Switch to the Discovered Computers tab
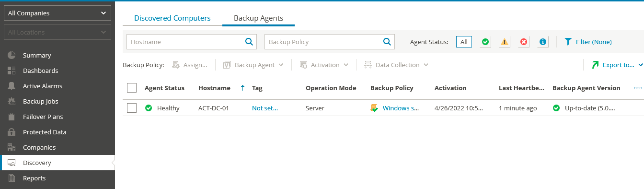 (x=172, y=18)
